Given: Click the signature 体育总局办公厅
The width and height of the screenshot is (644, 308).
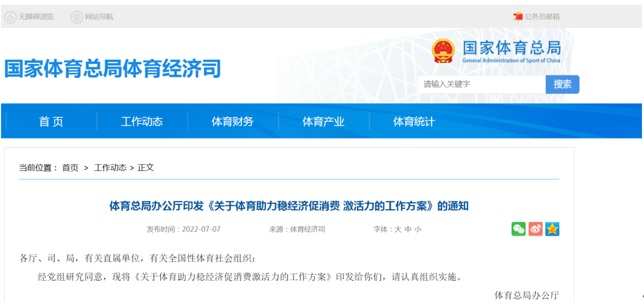Looking at the screenshot, I should pyautogui.click(x=527, y=295).
